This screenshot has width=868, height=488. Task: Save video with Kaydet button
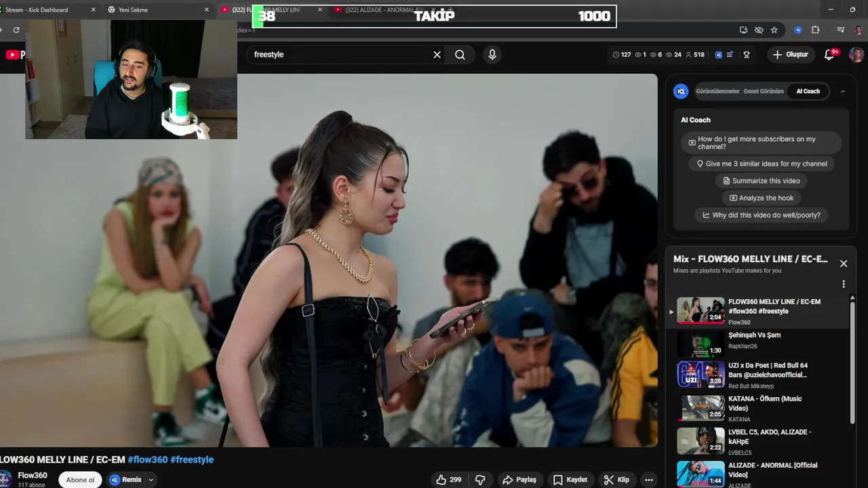[570, 480]
